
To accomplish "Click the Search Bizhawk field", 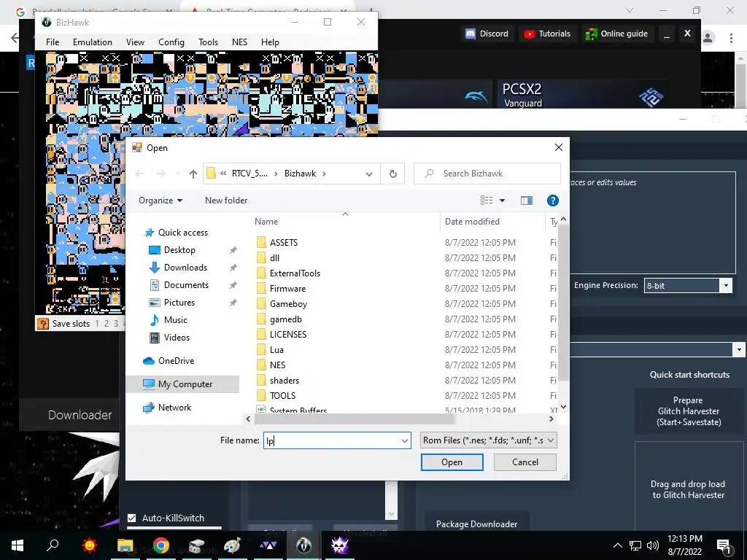I will [x=487, y=174].
